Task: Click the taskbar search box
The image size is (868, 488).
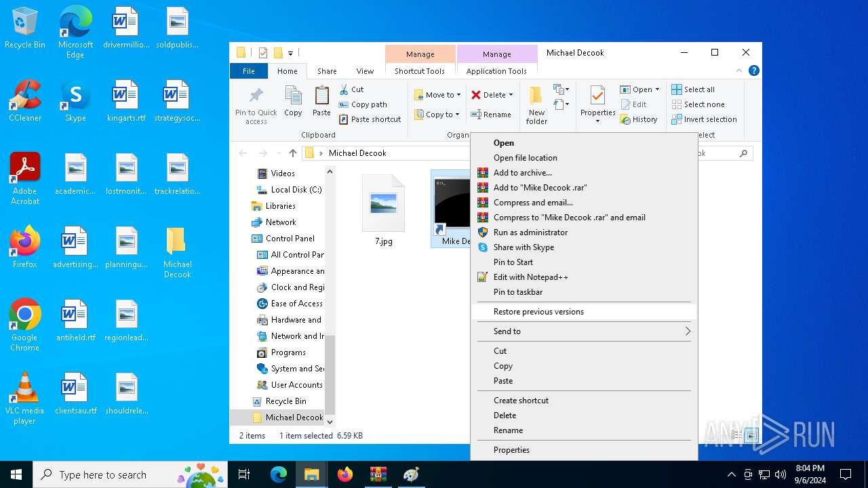Action: coord(130,474)
